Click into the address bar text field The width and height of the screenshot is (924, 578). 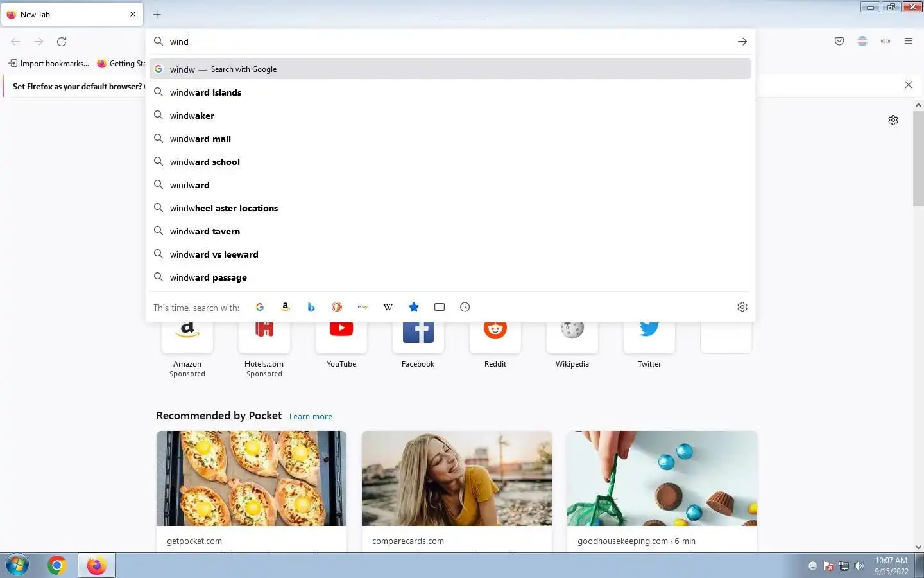[449, 41]
